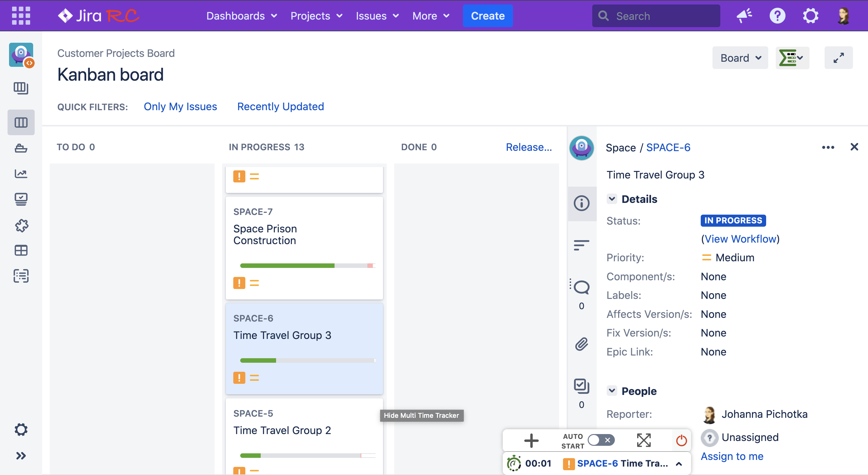Click the notifications megaphone icon

click(x=744, y=15)
